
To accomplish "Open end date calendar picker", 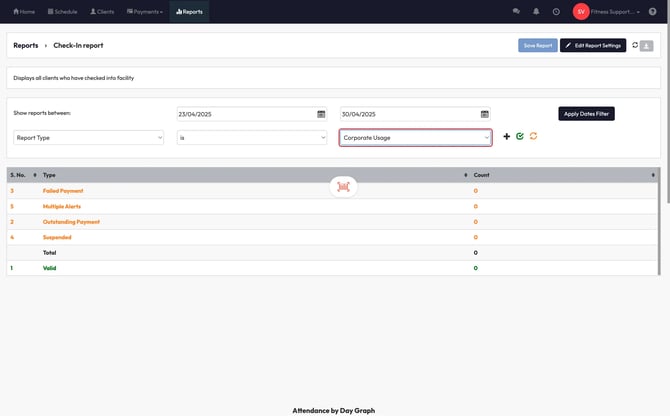I will [484, 114].
